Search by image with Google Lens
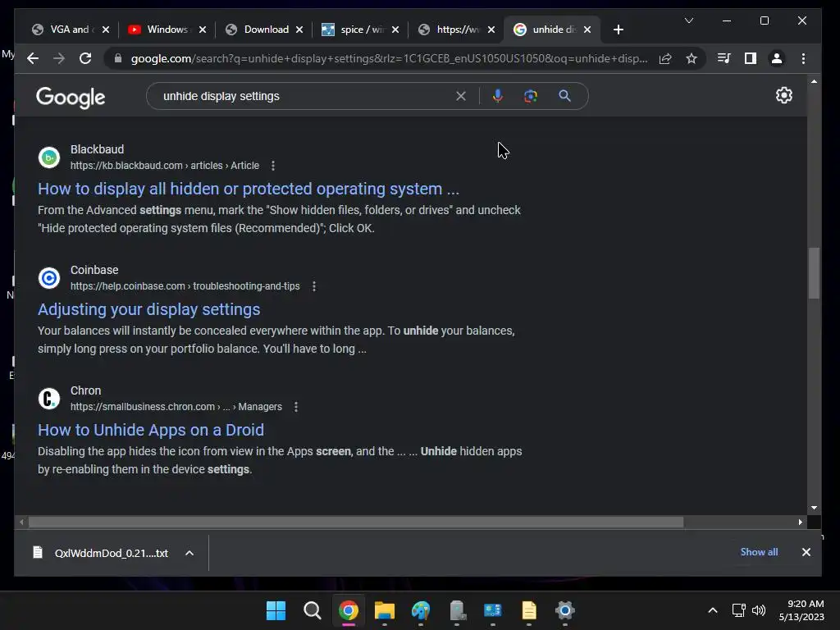This screenshot has width=840, height=630. pos(531,97)
